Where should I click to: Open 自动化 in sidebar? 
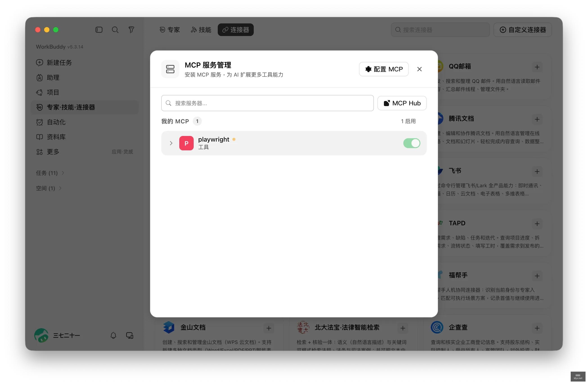[x=85, y=122]
